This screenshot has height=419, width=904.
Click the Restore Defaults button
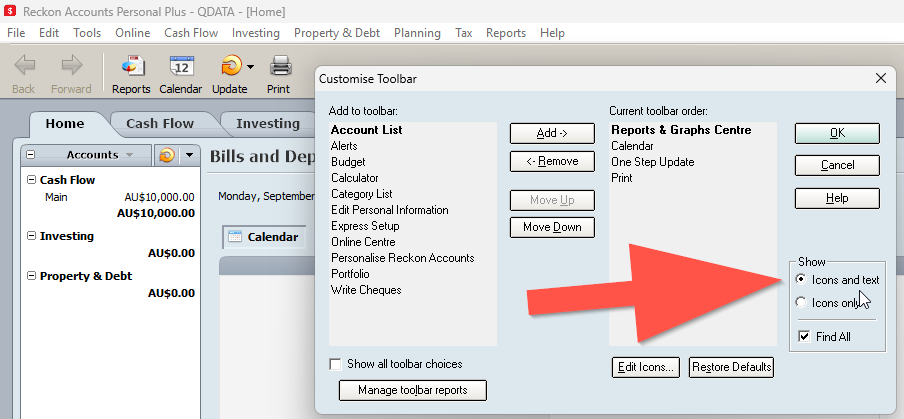732,367
